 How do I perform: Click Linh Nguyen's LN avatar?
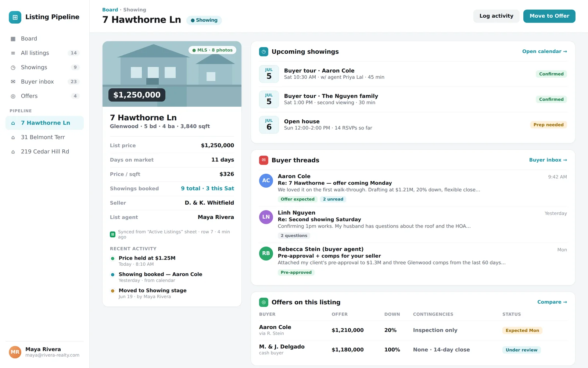tap(266, 217)
